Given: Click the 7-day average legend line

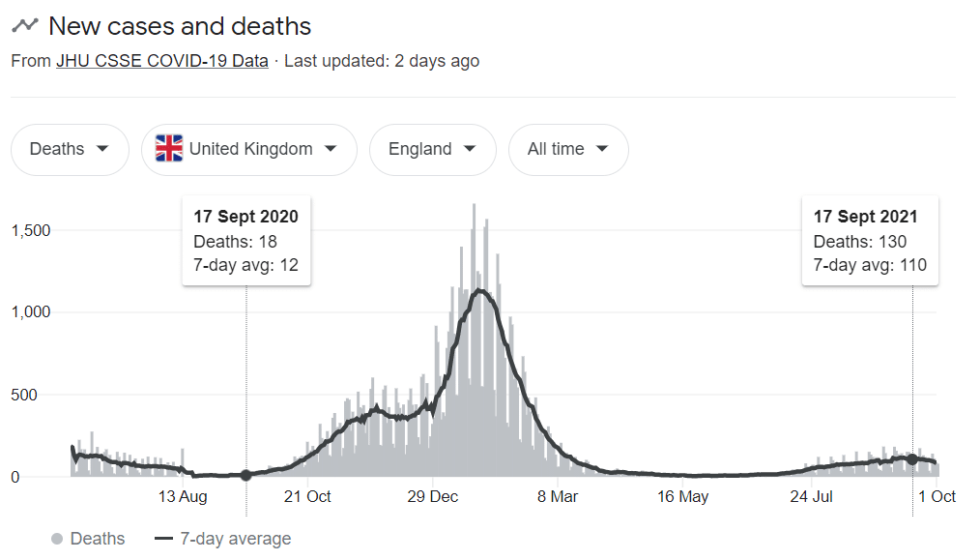Looking at the screenshot, I should click(x=163, y=539).
